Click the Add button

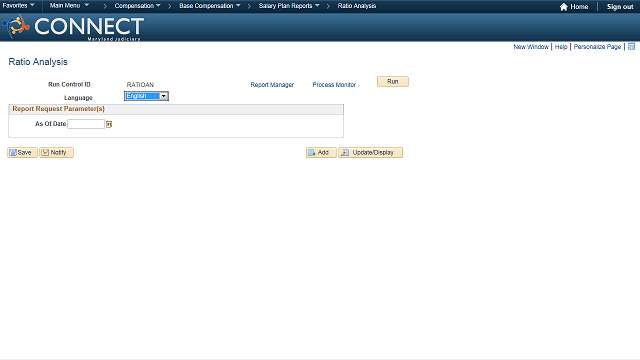tap(321, 153)
